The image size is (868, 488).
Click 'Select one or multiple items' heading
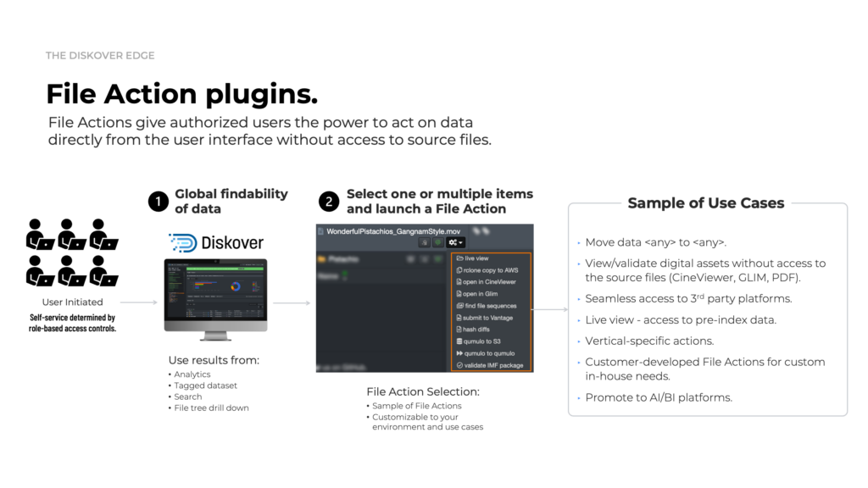(x=440, y=194)
